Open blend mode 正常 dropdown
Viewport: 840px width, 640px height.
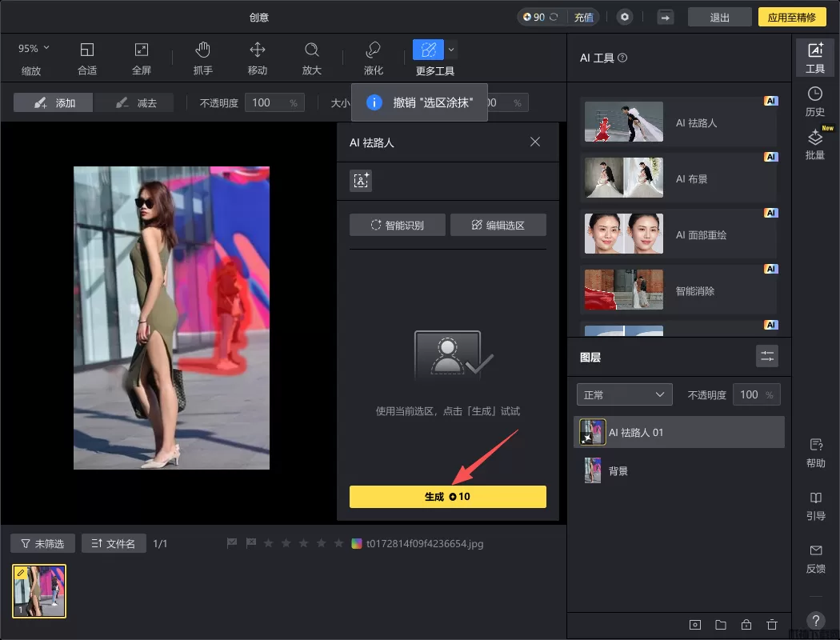click(x=624, y=394)
